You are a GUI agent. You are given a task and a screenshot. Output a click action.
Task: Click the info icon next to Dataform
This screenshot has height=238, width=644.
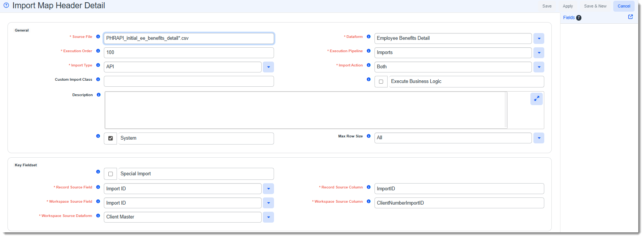click(369, 37)
